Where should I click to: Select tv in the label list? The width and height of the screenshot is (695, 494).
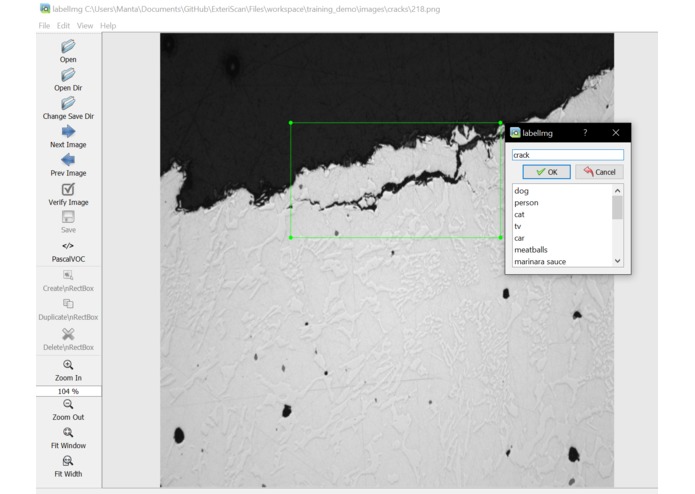click(562, 226)
